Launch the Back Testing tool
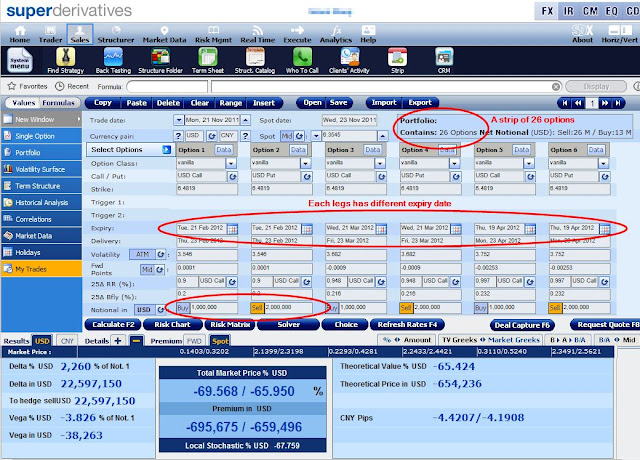Image resolution: width=640 pixels, height=460 pixels. click(113, 60)
